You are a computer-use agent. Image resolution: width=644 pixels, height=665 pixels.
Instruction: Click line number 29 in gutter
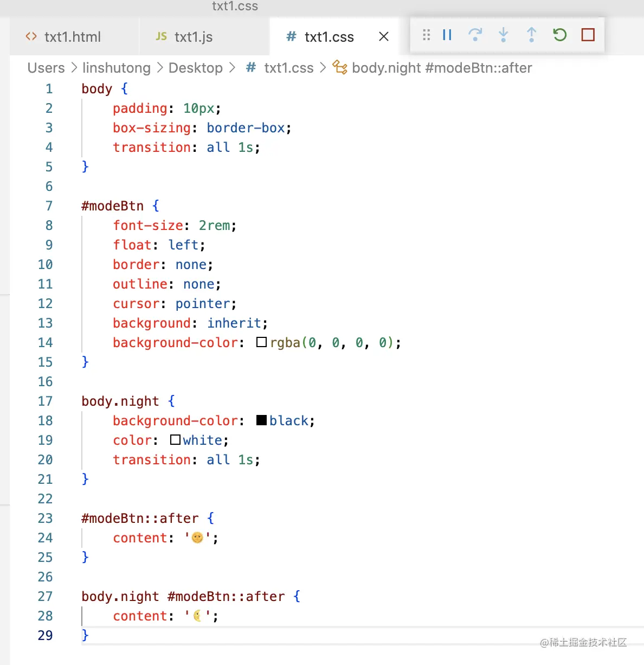[x=45, y=635]
